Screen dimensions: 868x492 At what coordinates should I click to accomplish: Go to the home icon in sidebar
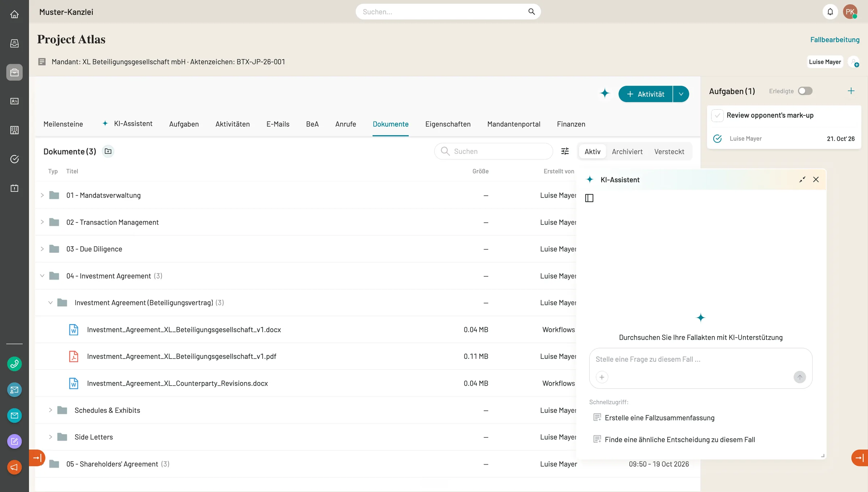pos(14,14)
